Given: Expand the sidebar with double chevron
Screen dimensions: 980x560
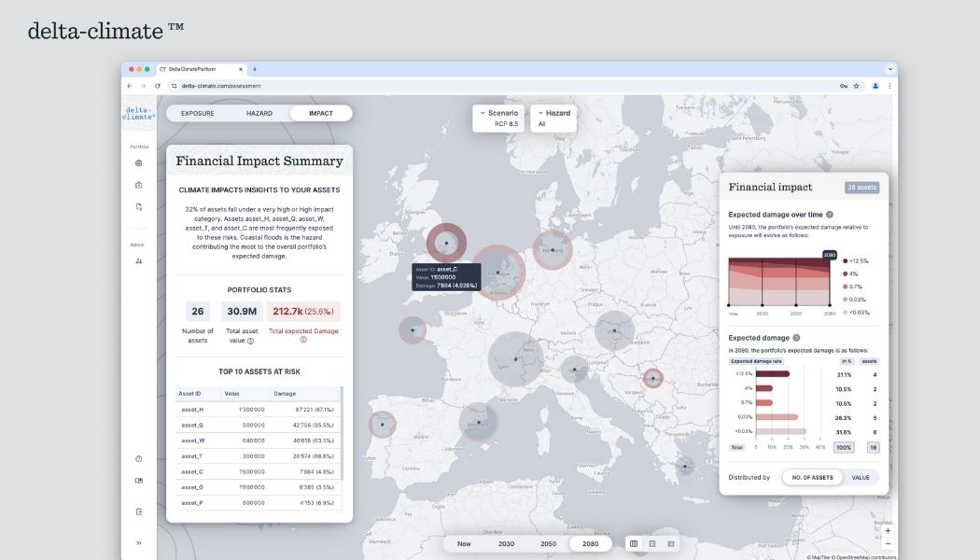Looking at the screenshot, I should pyautogui.click(x=139, y=543).
